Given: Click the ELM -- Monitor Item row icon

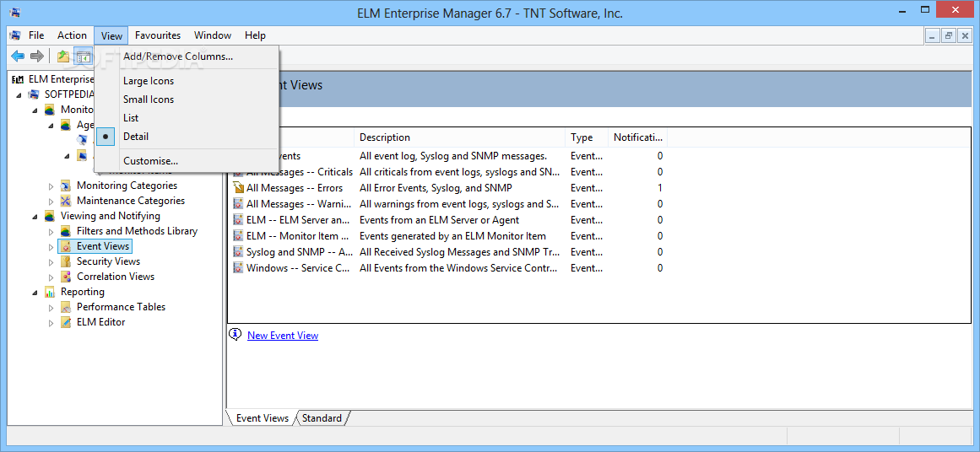Looking at the screenshot, I should pyautogui.click(x=238, y=236).
